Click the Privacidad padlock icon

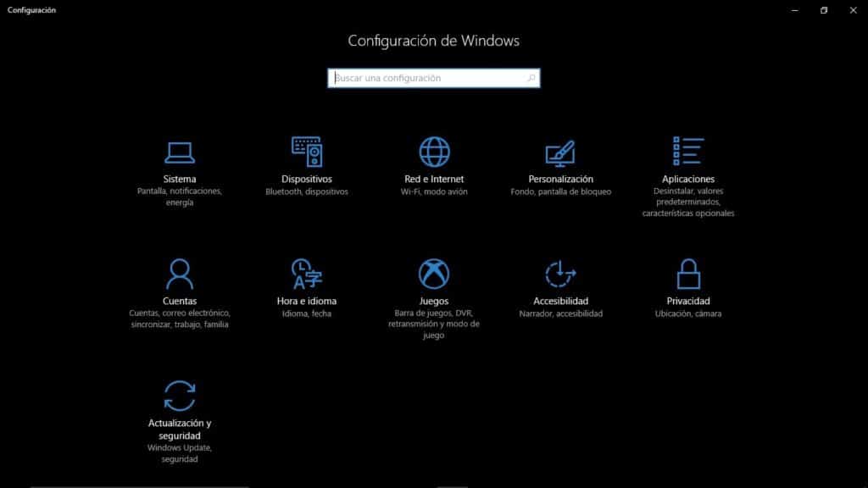(688, 274)
